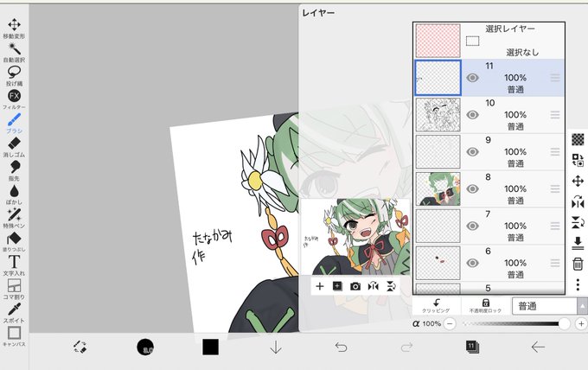This screenshot has width=588, height=370.
Task: Increase opacity with plus button
Action: (581, 323)
